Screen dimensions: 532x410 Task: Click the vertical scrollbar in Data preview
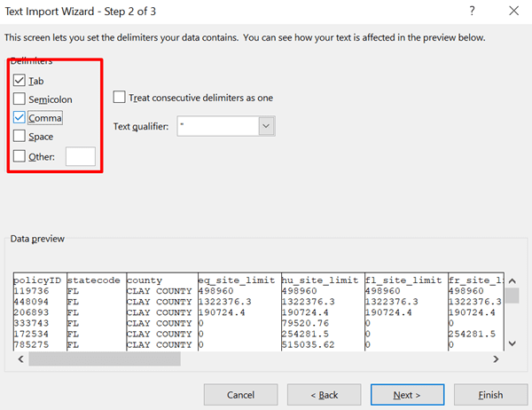tap(512, 311)
